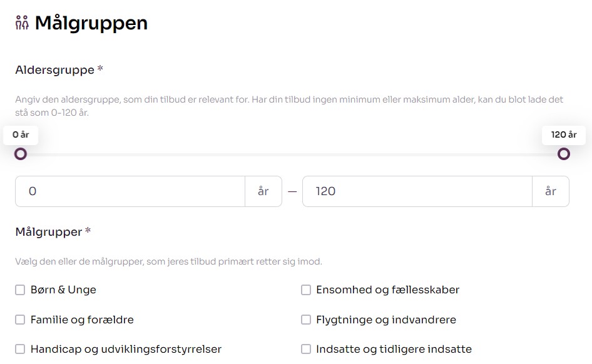
Task: Click the Målgrupper section label
Action: click(x=49, y=232)
